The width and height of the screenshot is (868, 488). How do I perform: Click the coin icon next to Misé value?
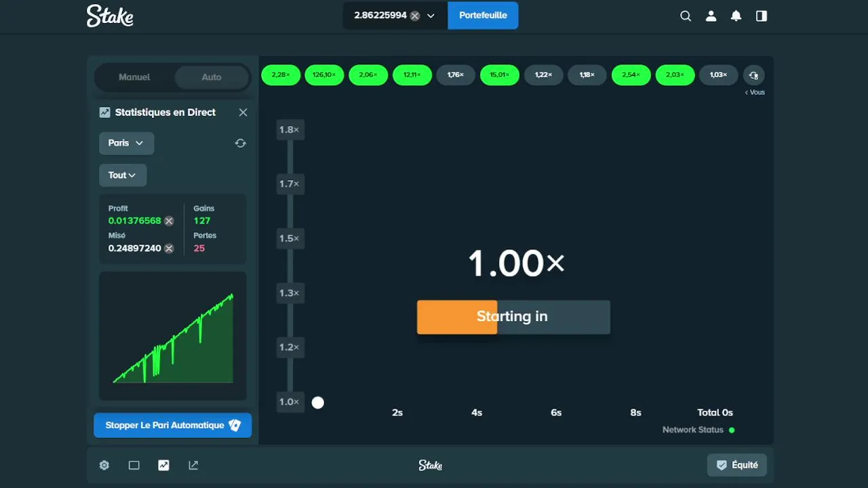(x=169, y=249)
